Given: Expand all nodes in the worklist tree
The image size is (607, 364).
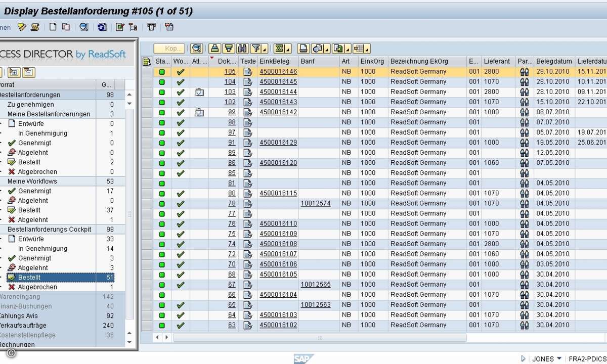Looking at the screenshot, I should click(x=14, y=72).
